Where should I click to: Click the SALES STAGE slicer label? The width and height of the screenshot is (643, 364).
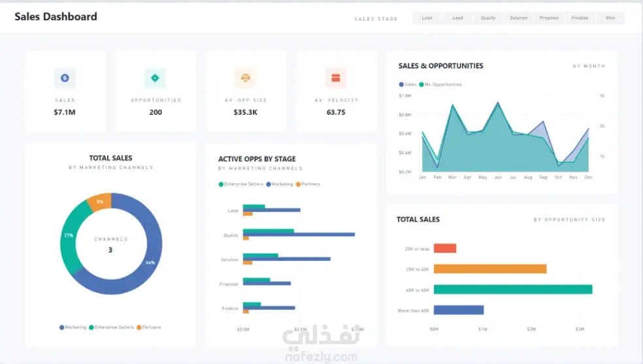(x=376, y=19)
